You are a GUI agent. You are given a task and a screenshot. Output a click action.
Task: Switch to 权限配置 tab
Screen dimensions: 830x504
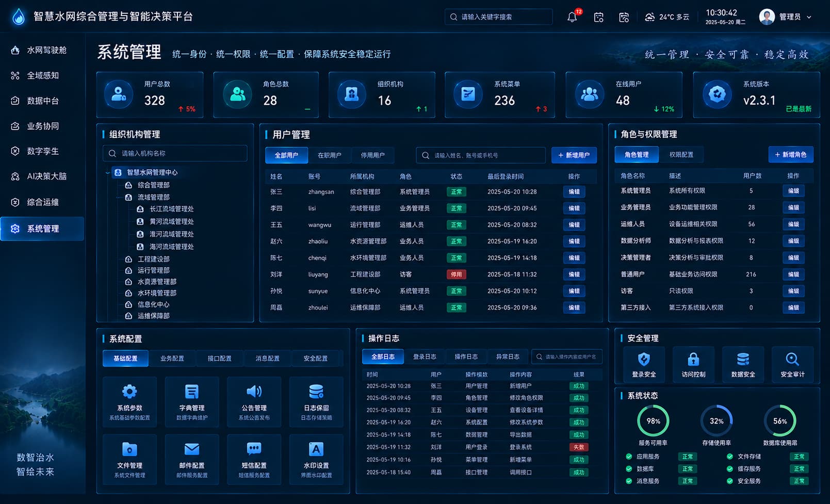[681, 155]
